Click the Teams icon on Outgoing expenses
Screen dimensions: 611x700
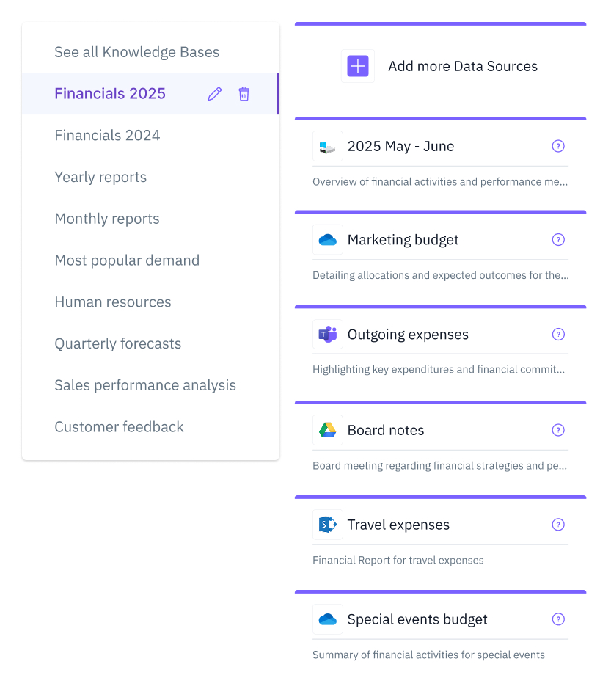(327, 335)
